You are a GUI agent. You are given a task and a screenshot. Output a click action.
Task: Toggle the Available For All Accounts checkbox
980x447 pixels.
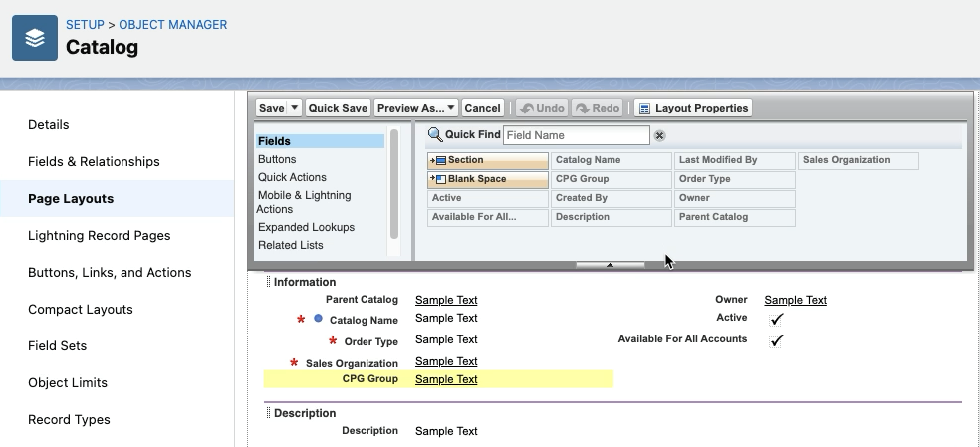point(777,340)
